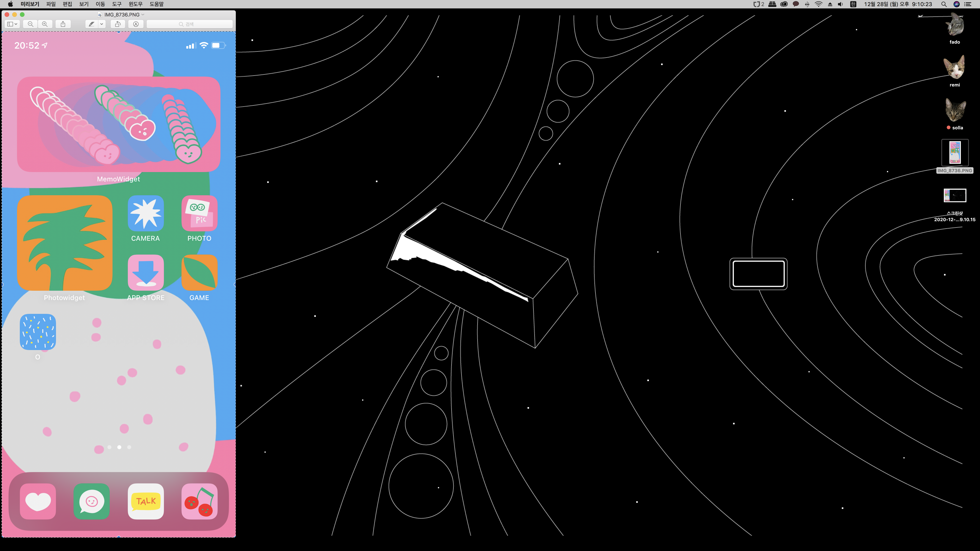Open Creative Cloud menu bar icon

point(784,4)
